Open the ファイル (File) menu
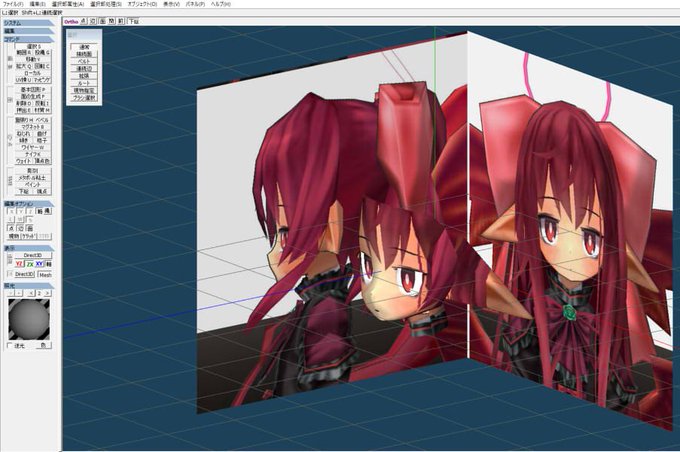Image resolution: width=680 pixels, height=452 pixels. [13, 4]
